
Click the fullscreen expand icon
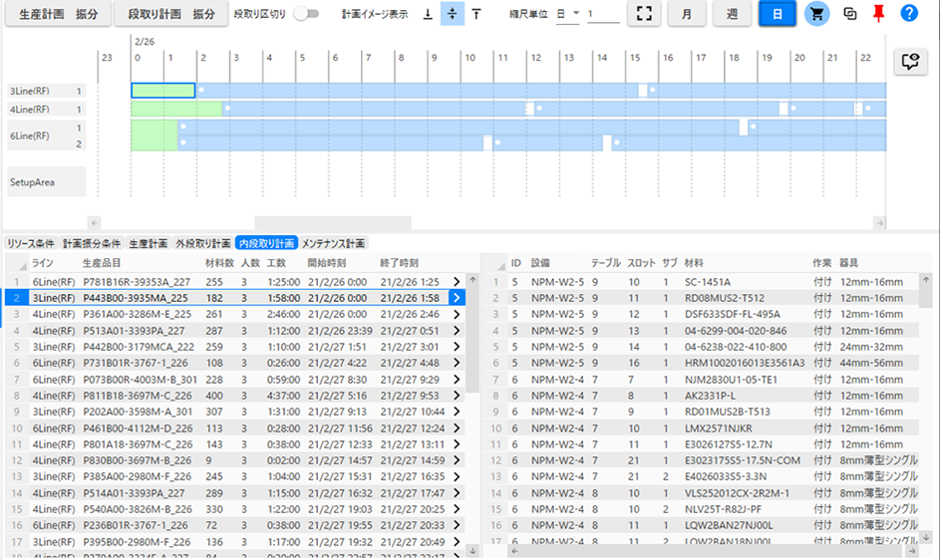[x=645, y=14]
